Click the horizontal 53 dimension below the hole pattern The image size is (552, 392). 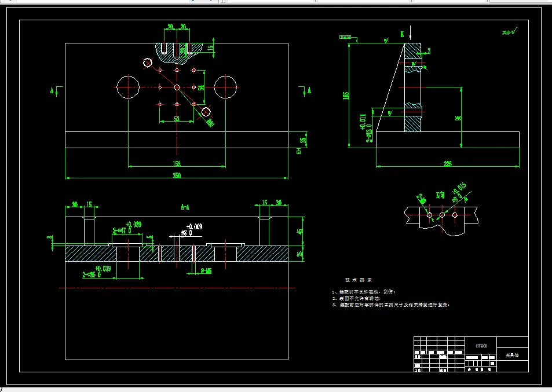[177, 119]
